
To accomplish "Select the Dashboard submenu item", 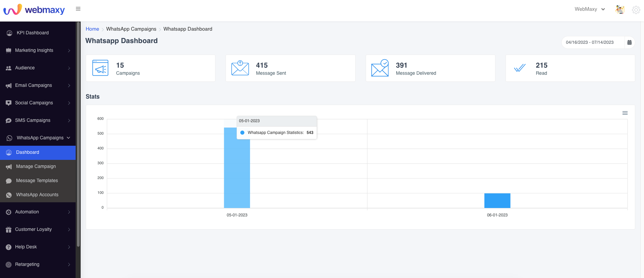I will [38, 152].
